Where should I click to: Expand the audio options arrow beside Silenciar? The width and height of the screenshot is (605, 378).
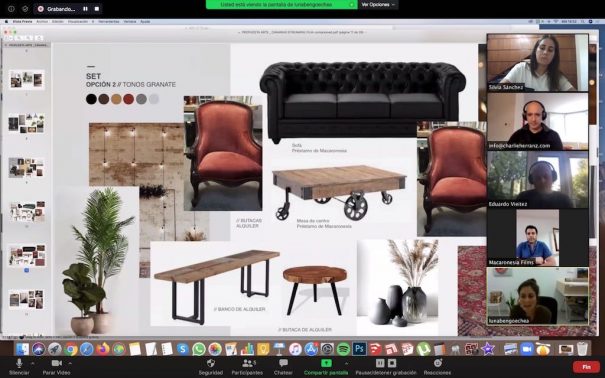coord(32,363)
